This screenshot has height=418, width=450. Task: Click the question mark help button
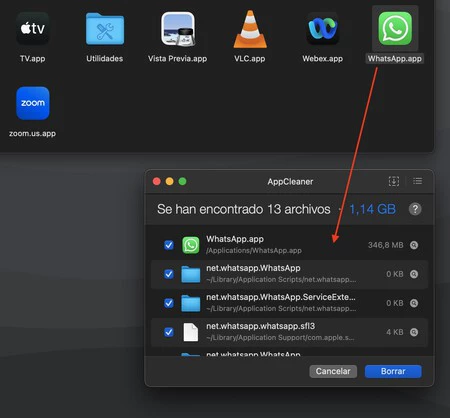pos(415,209)
